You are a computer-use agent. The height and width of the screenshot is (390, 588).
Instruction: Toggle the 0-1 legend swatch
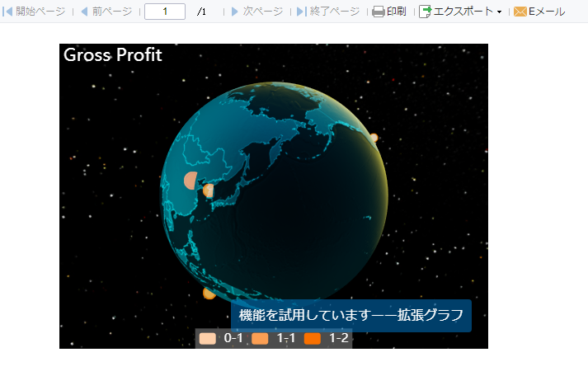207,338
